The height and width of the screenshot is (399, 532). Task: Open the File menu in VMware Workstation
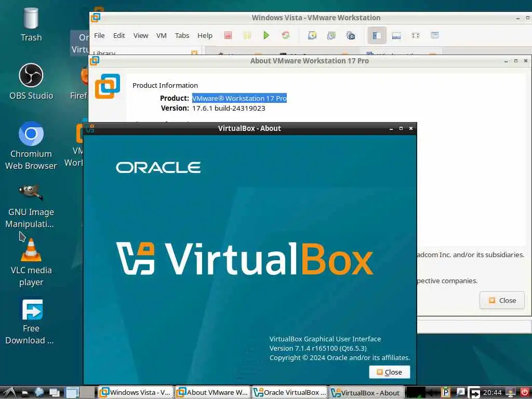click(99, 36)
